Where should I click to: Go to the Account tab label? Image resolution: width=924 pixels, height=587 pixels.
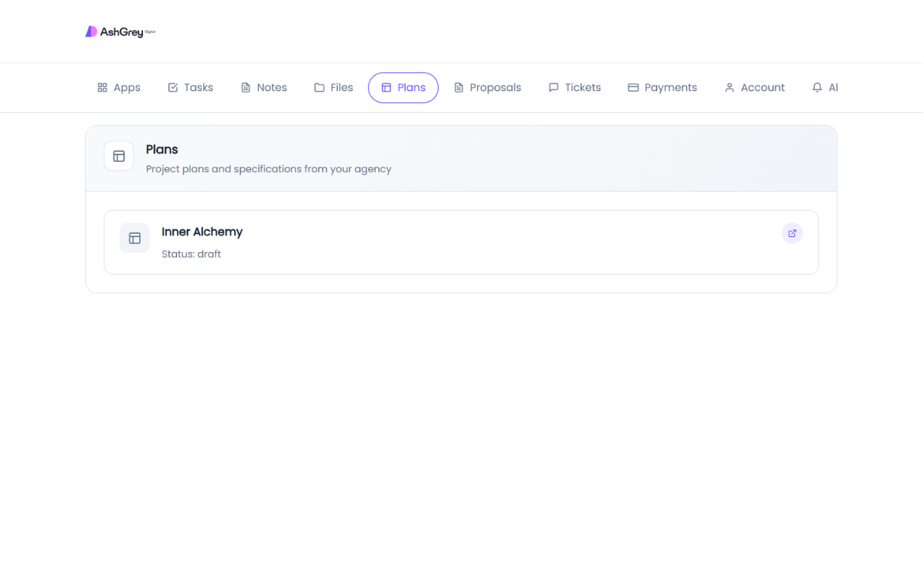pyautogui.click(x=762, y=88)
